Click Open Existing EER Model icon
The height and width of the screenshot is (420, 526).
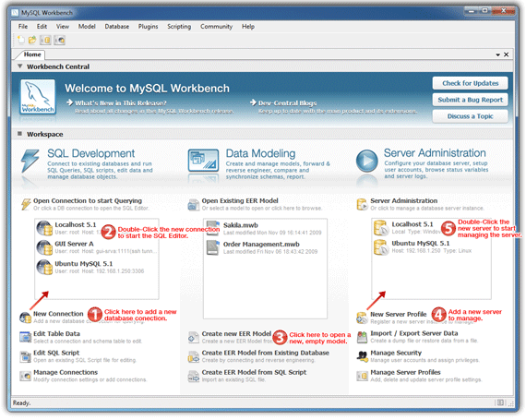pos(194,205)
